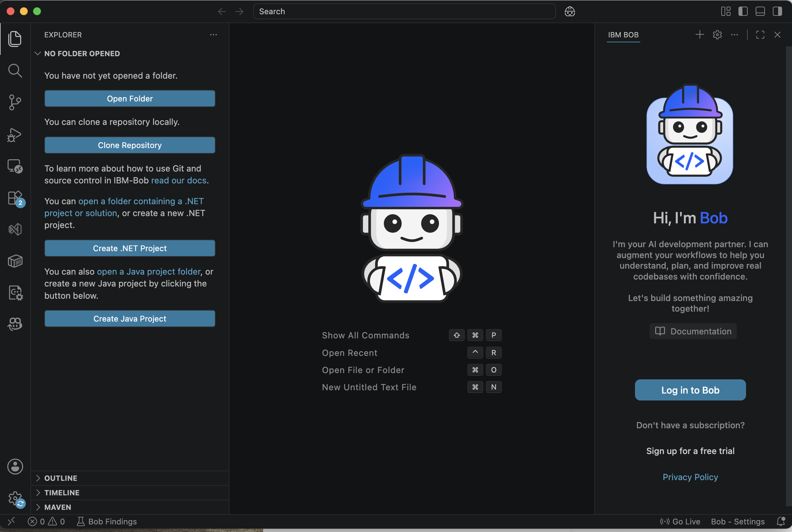792x532 pixels.
Task: Open the Search view in activity bar
Action: click(15, 71)
